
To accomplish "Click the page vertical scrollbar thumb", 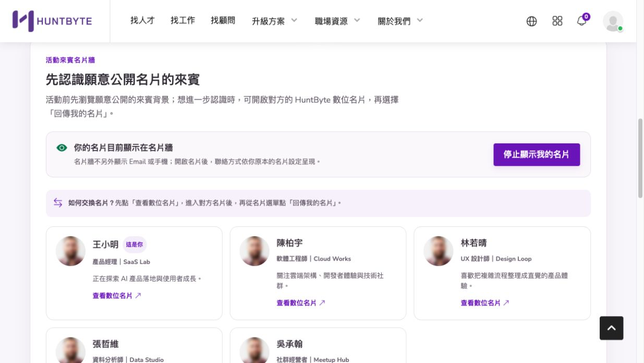I will pos(640,158).
